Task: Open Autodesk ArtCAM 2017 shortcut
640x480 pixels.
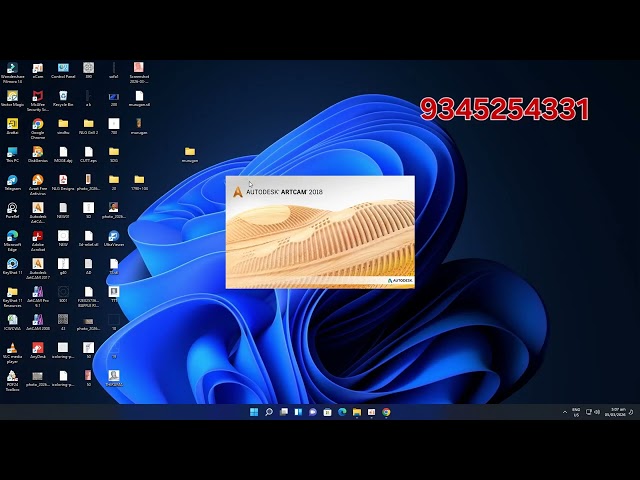Action: coord(38,269)
